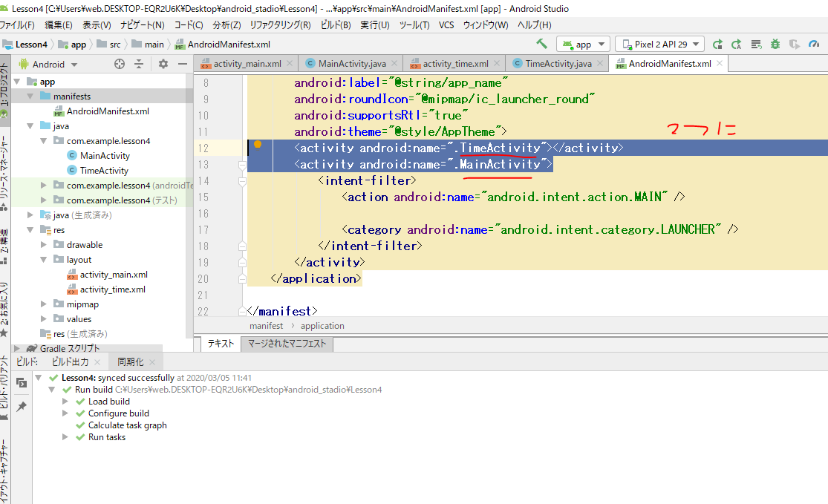Viewport: 828px width, 504px height.
Task: Collapse com.example.lesson4 package
Action: coord(44,141)
